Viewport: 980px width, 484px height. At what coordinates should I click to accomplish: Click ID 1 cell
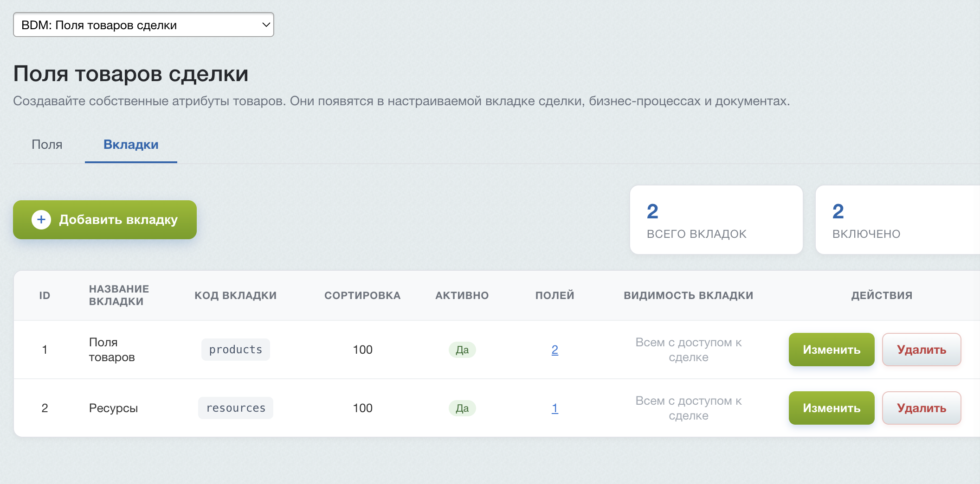tap(45, 350)
